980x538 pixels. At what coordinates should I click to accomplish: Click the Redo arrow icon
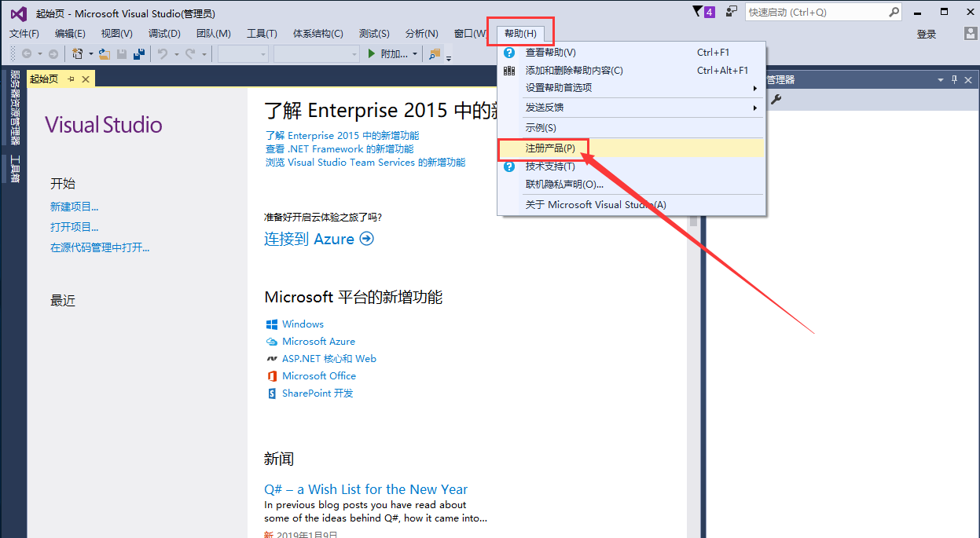(x=190, y=53)
